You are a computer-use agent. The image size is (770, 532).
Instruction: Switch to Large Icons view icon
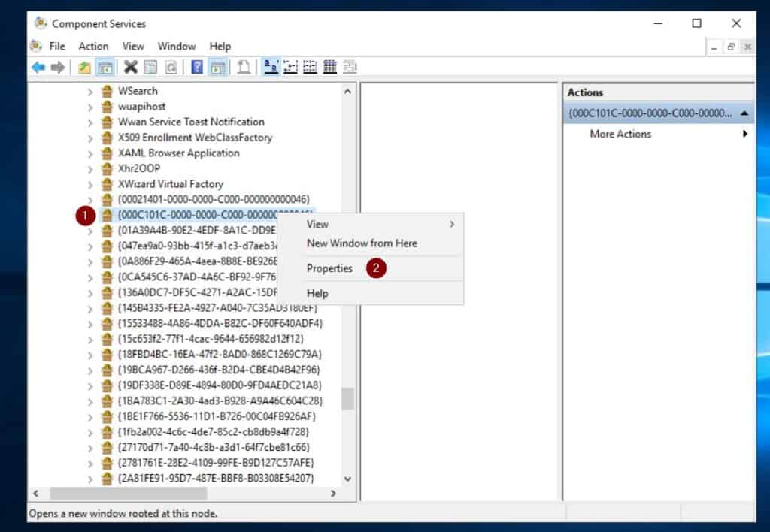coord(271,67)
